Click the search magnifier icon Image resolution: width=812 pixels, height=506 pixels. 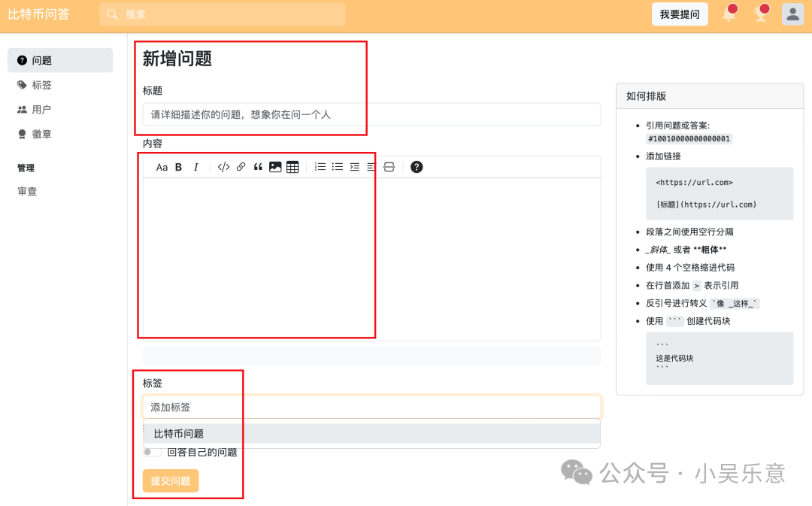pos(112,14)
